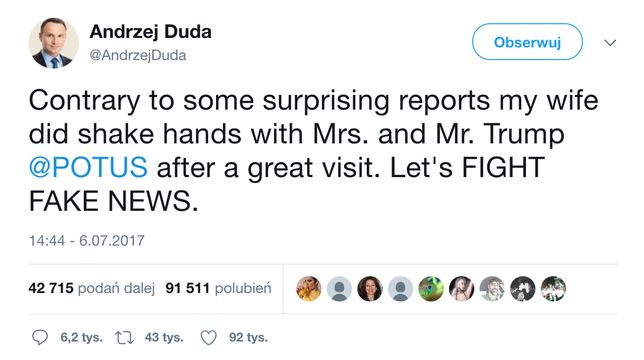Click the retweet arrows icon

[x=124, y=338]
